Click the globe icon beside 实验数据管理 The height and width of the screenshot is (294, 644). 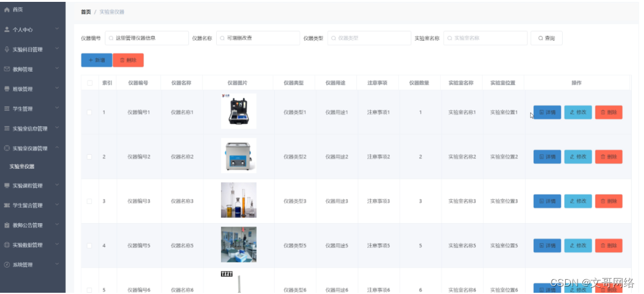coord(7,245)
